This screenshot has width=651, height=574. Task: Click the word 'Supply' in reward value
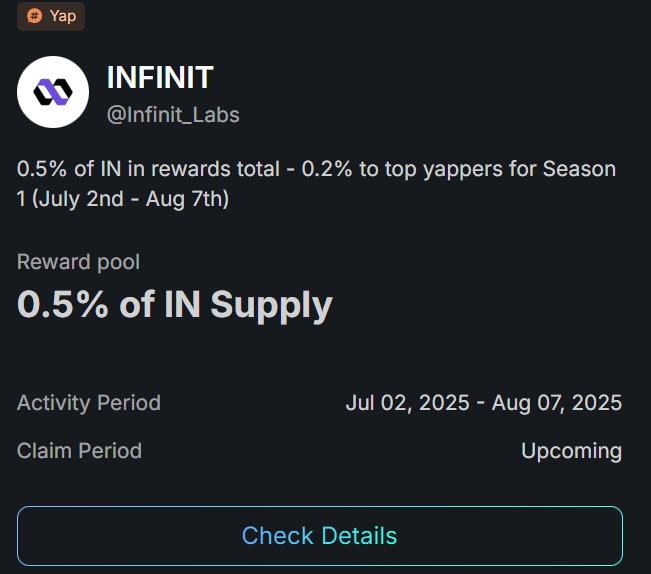click(272, 307)
